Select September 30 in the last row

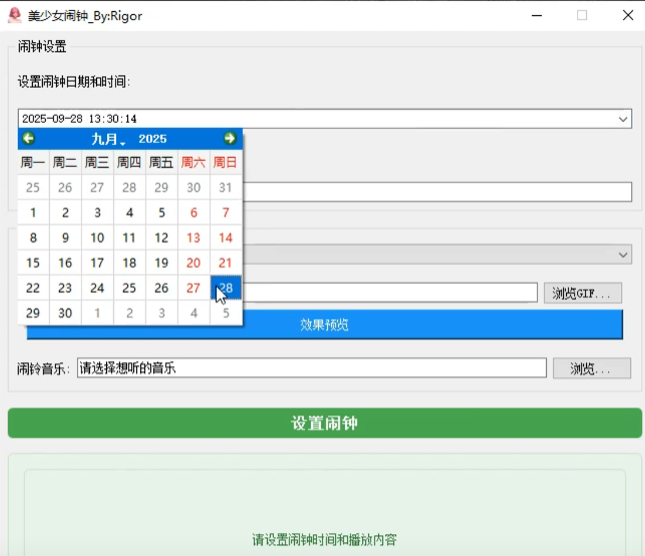coord(65,313)
